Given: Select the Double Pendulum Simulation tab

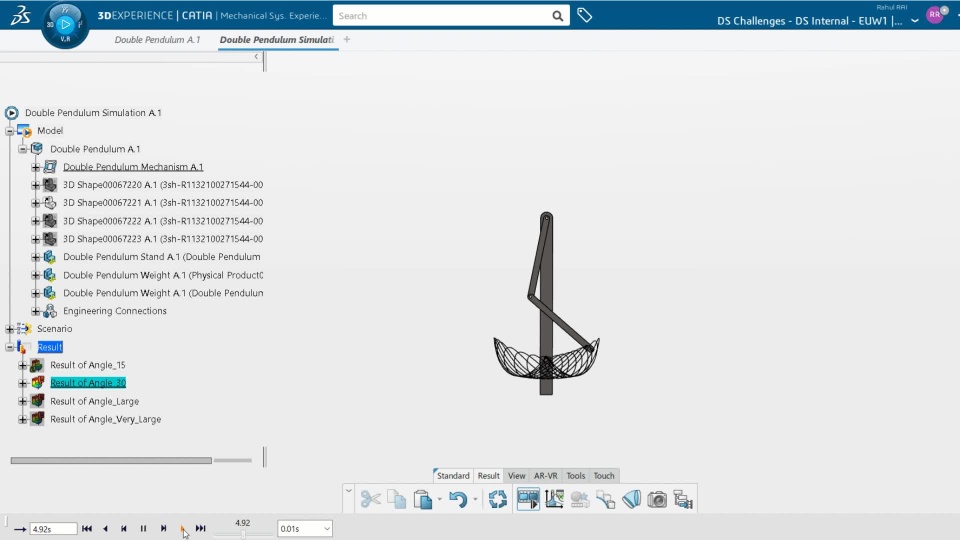Looking at the screenshot, I should tap(277, 40).
